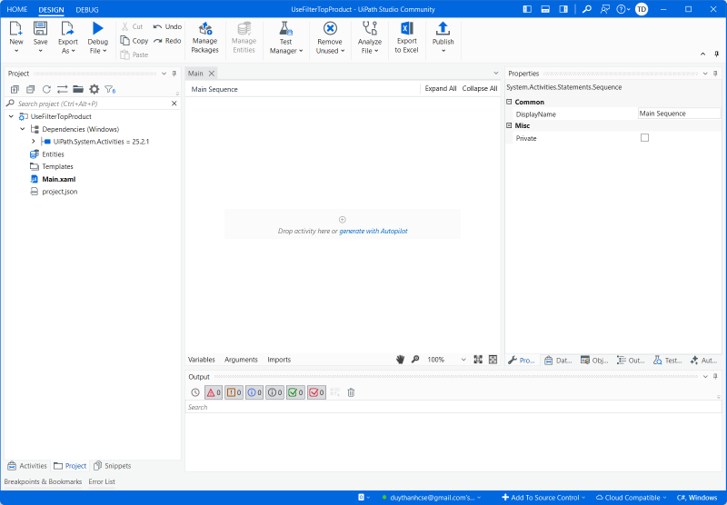
Task: Expand the UiPath.System.Activities dependency
Action: pyautogui.click(x=33, y=141)
